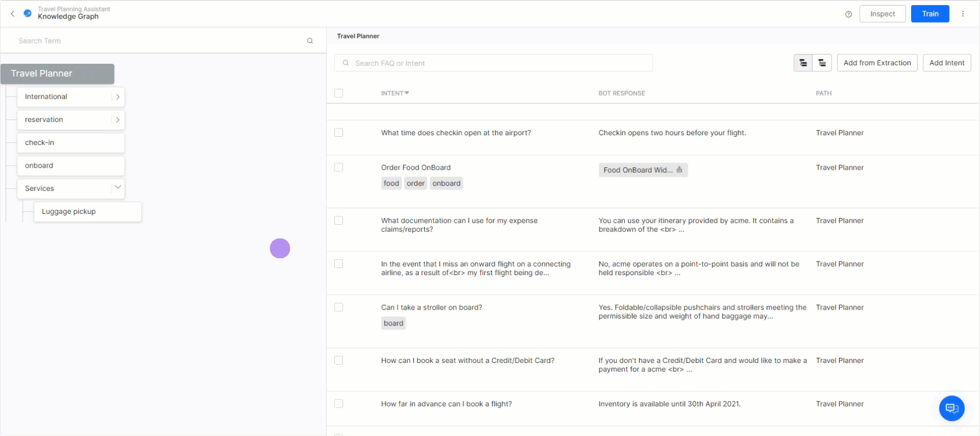Click the back arrow icon
This screenshot has height=436, width=980.
[13, 14]
